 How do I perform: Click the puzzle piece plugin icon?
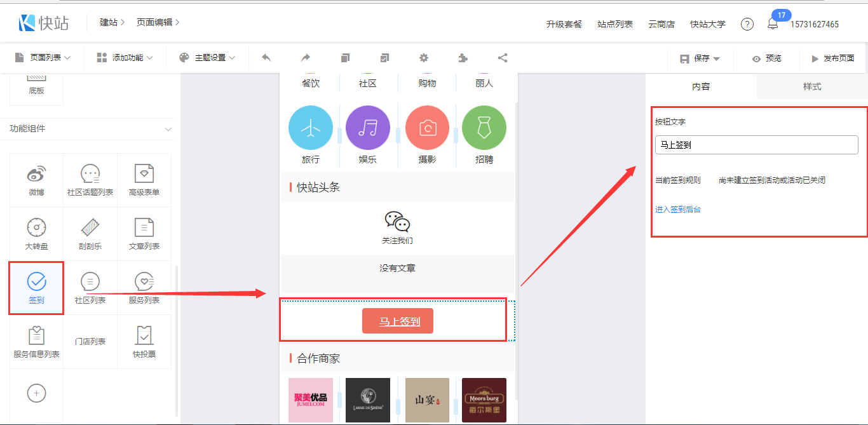[463, 58]
